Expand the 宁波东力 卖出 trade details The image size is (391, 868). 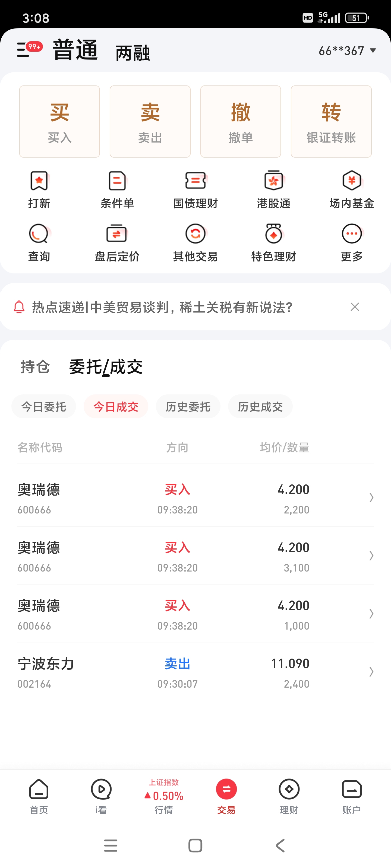(x=195, y=672)
